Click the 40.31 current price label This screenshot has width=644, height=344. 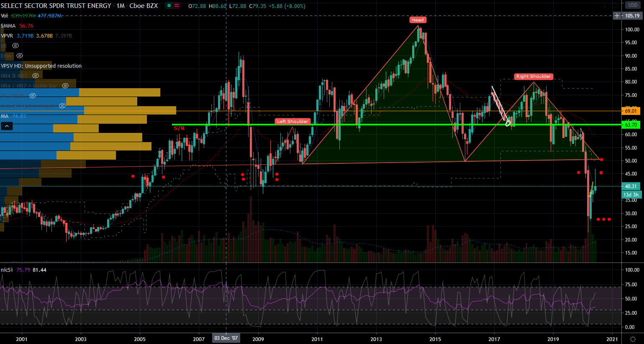pos(631,186)
